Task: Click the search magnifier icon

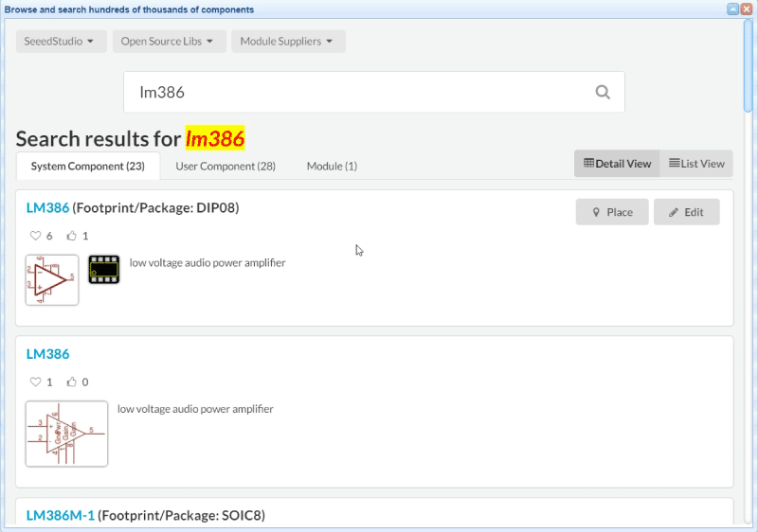Action: (x=603, y=92)
